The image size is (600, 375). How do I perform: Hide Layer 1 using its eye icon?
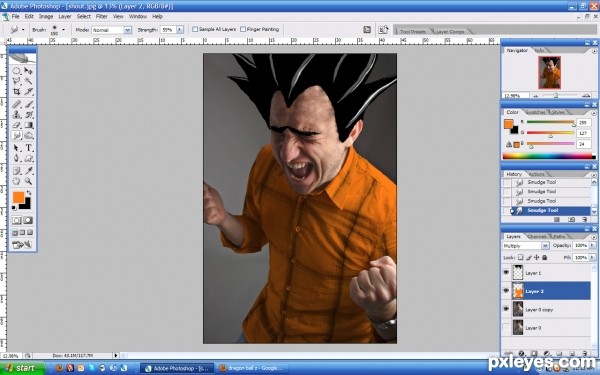coord(506,273)
